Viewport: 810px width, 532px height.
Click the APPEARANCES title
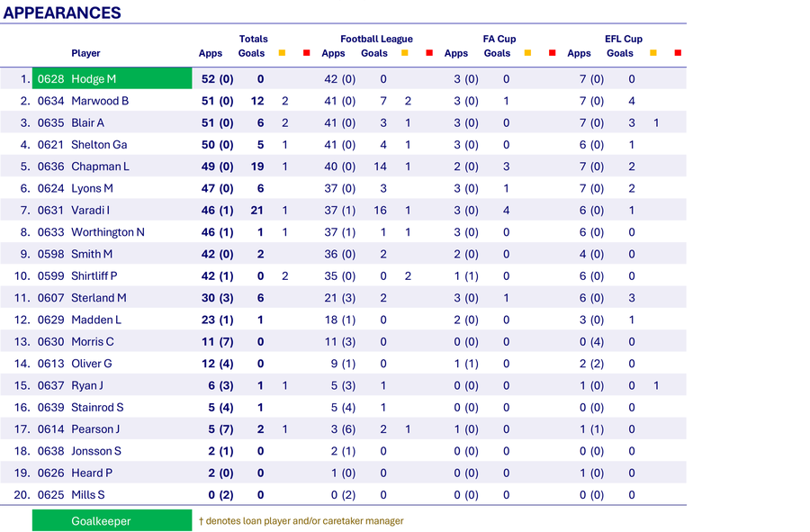pyautogui.click(x=62, y=13)
